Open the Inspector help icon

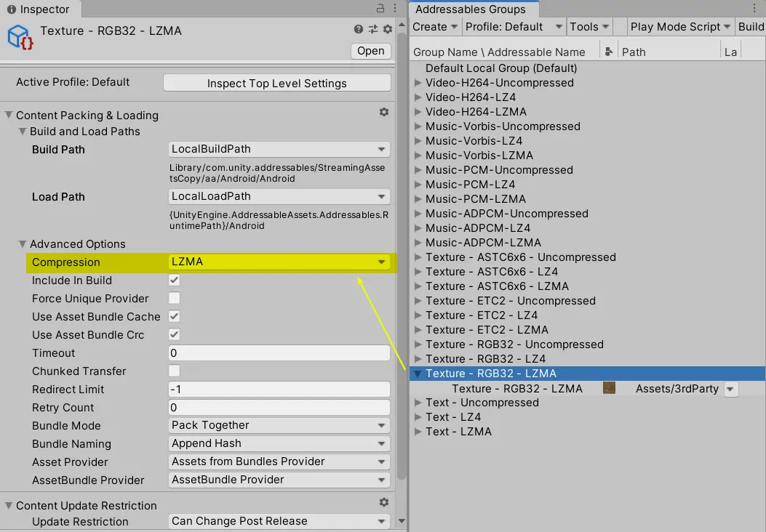(x=359, y=29)
